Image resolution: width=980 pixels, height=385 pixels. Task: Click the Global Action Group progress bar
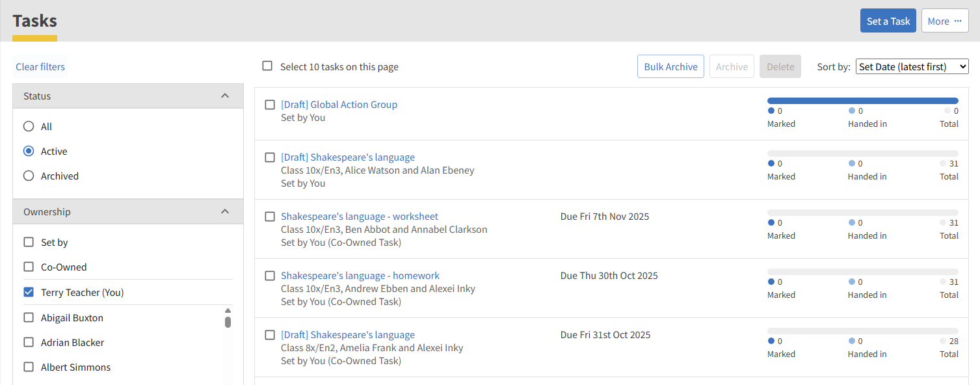pyautogui.click(x=862, y=101)
